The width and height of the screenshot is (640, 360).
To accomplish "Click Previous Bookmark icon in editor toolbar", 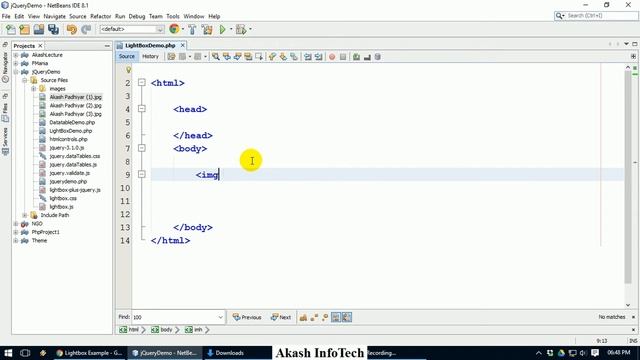I will click(272, 57).
